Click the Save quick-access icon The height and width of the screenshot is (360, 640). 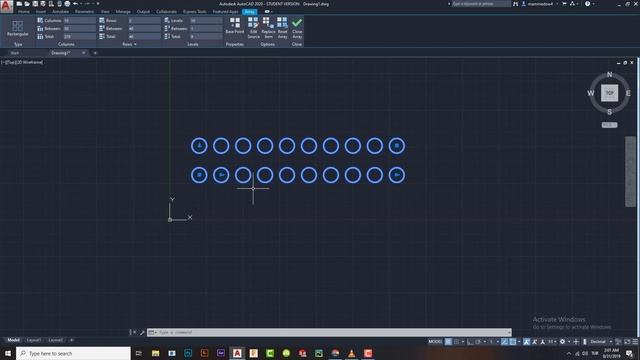click(x=35, y=4)
